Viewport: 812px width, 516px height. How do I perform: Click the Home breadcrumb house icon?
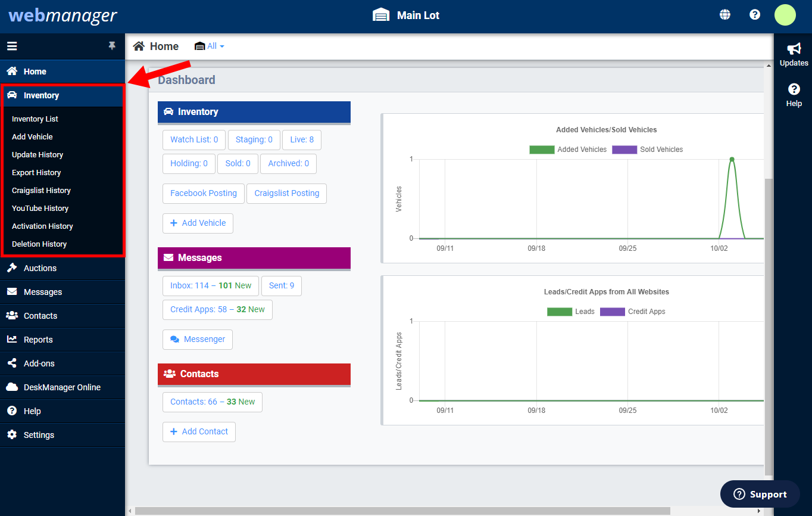(x=139, y=46)
